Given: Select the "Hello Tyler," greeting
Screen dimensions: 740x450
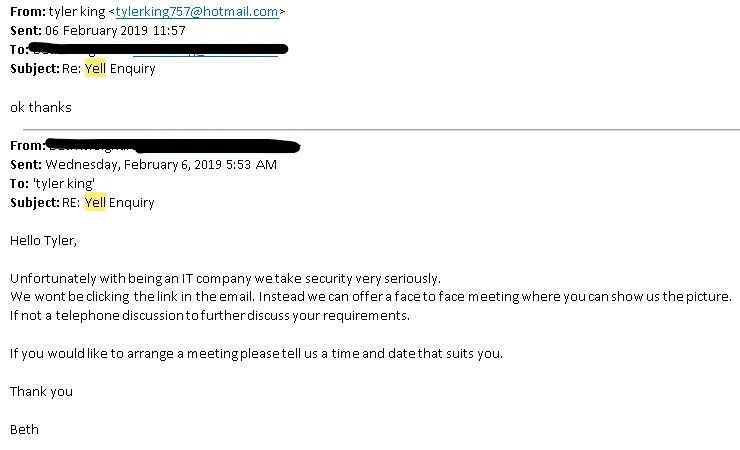Looking at the screenshot, I should coord(43,240).
